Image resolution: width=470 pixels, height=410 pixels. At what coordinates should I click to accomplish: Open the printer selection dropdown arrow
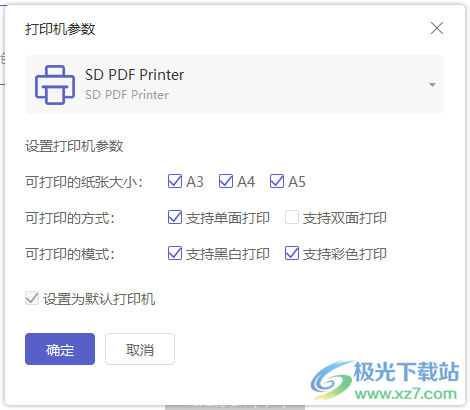click(432, 85)
